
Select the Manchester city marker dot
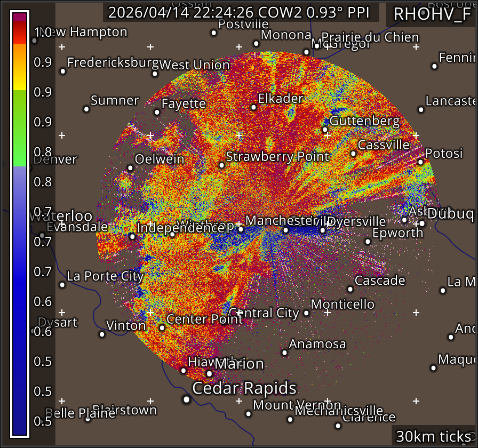241,229
